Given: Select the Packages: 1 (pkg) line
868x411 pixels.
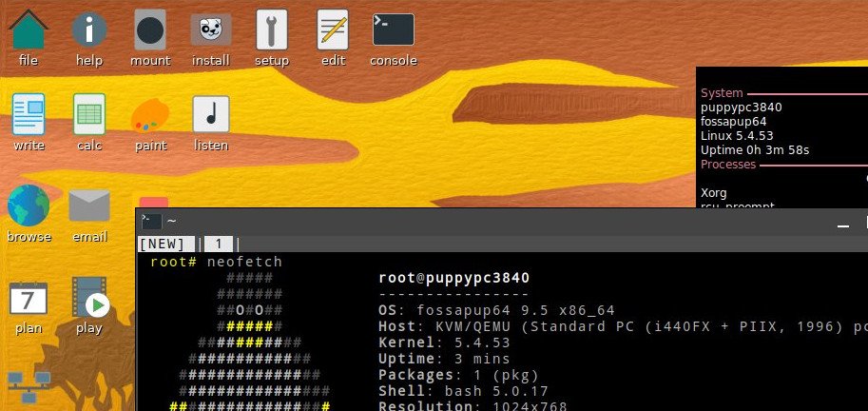Looking at the screenshot, I should click(458, 375).
